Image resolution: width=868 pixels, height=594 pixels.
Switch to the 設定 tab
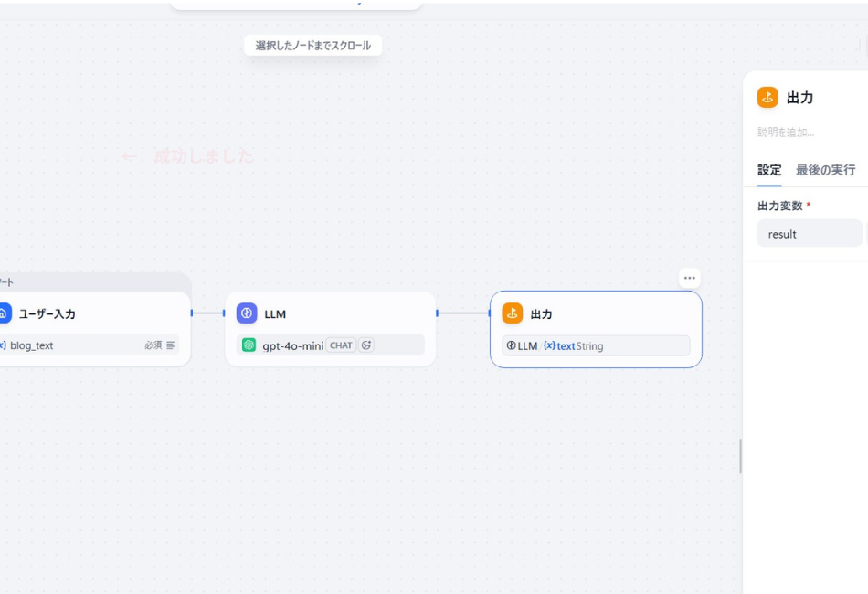(768, 170)
